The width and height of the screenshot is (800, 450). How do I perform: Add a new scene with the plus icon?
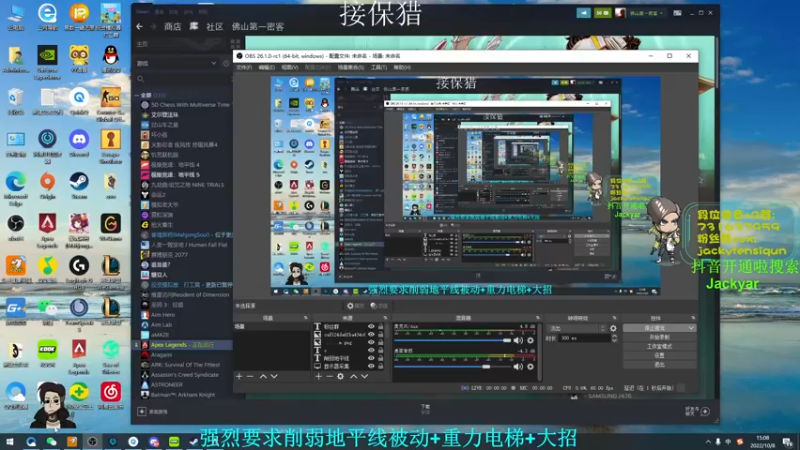(x=239, y=377)
